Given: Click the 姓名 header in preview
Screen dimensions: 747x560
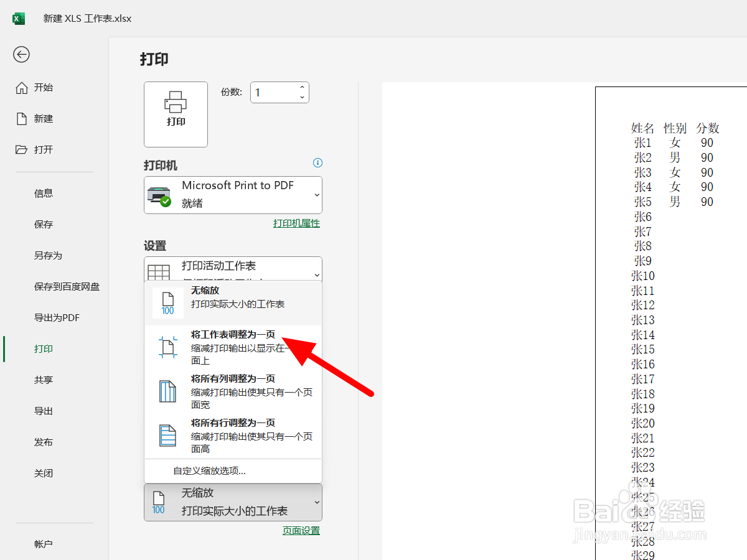Looking at the screenshot, I should (x=642, y=128).
